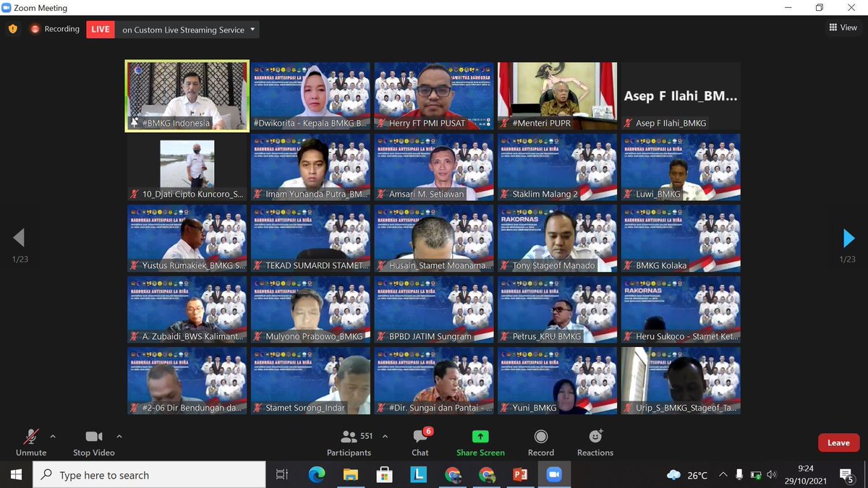Go to previous gallery page arrow
This screenshot has width=868, height=488.
pos(19,238)
